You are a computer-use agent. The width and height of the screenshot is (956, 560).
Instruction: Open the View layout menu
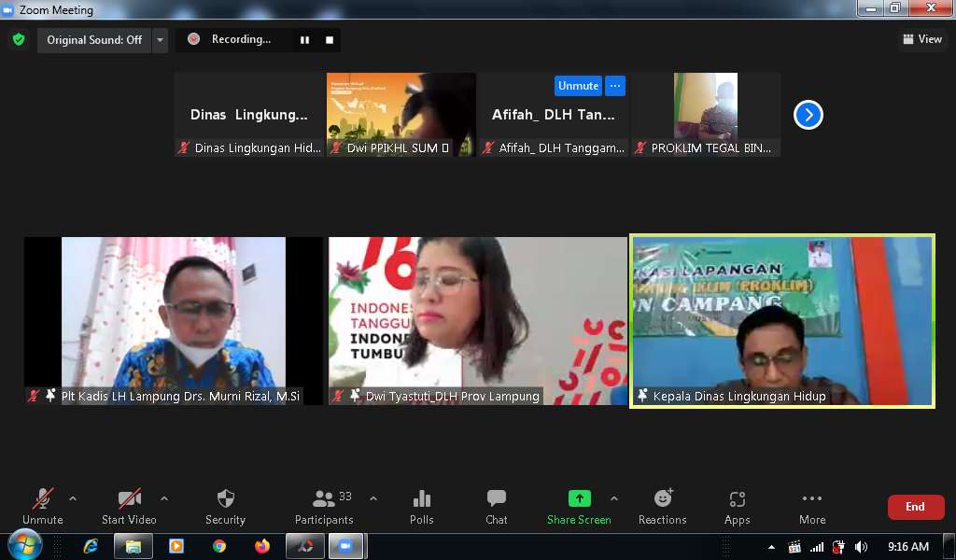(921, 39)
